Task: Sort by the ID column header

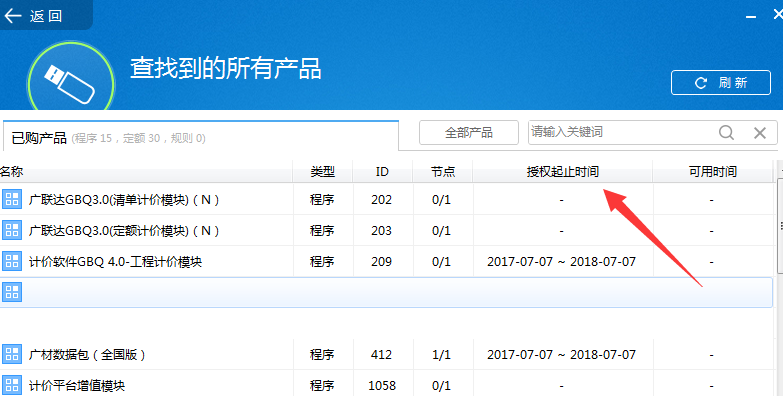Action: pyautogui.click(x=383, y=171)
